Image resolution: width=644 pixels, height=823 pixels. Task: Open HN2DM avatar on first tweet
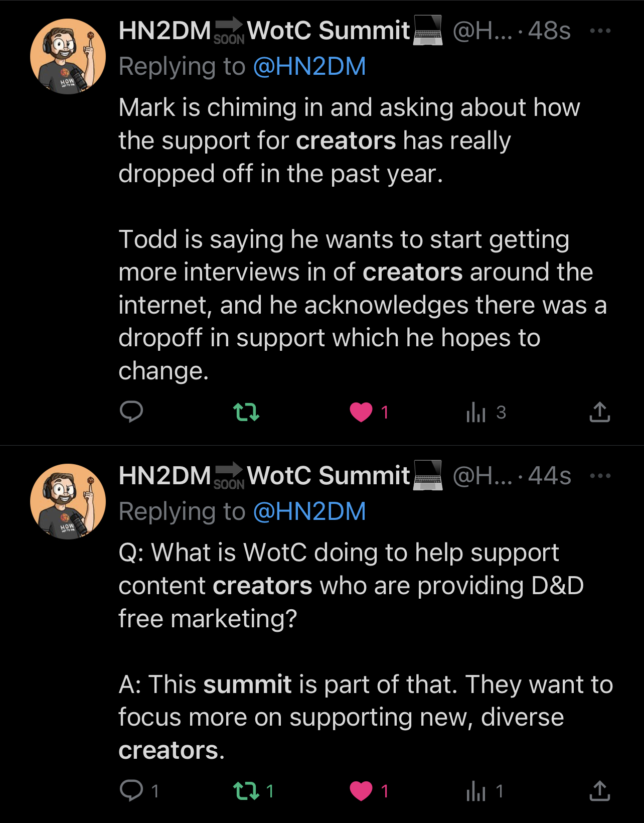(x=68, y=56)
